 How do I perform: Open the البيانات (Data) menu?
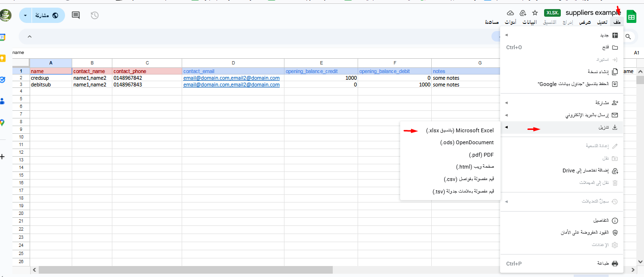pyautogui.click(x=529, y=22)
